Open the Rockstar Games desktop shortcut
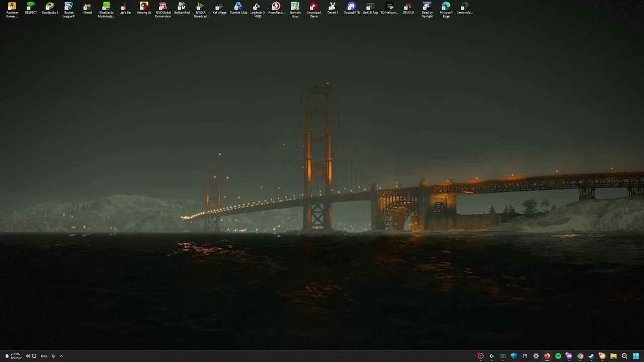644x362 pixels. tap(12, 10)
